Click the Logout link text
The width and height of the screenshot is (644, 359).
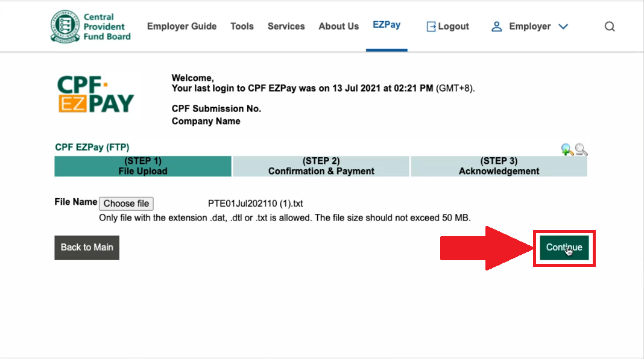pyautogui.click(x=453, y=27)
